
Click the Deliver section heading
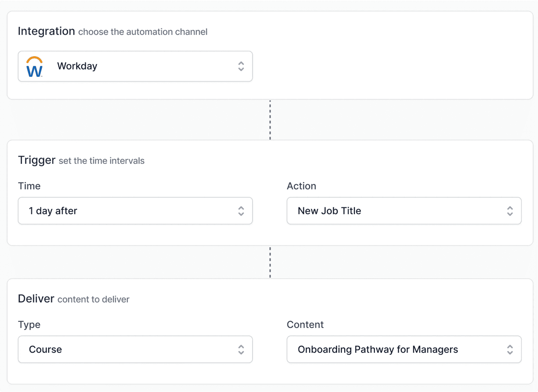[36, 299]
